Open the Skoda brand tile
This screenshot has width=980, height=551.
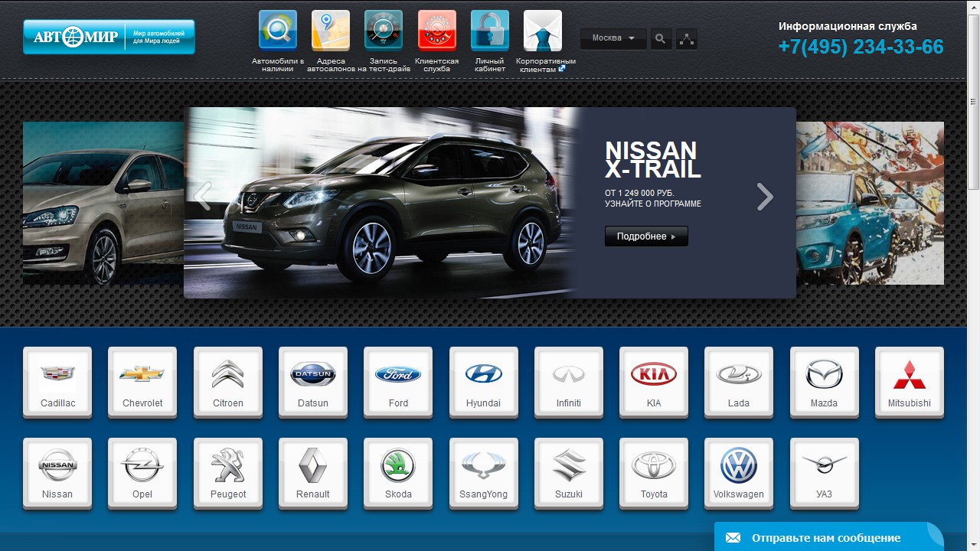pyautogui.click(x=398, y=474)
